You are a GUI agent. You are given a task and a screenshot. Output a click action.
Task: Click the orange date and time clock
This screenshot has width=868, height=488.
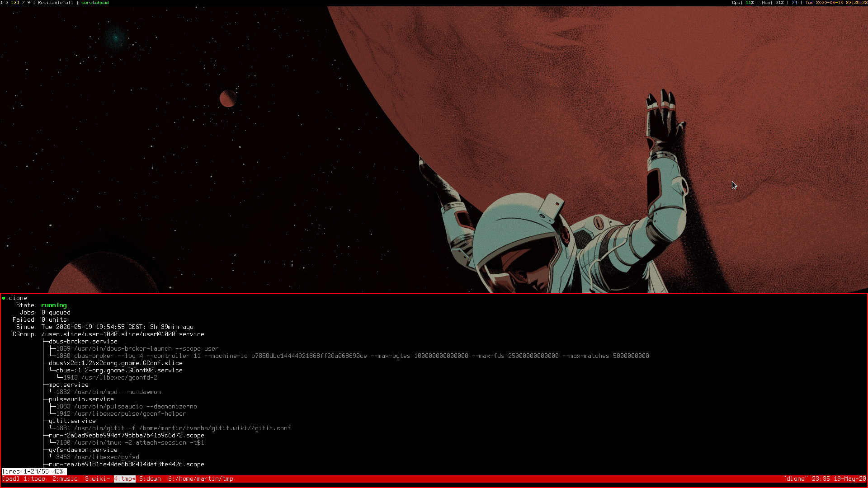click(x=836, y=3)
